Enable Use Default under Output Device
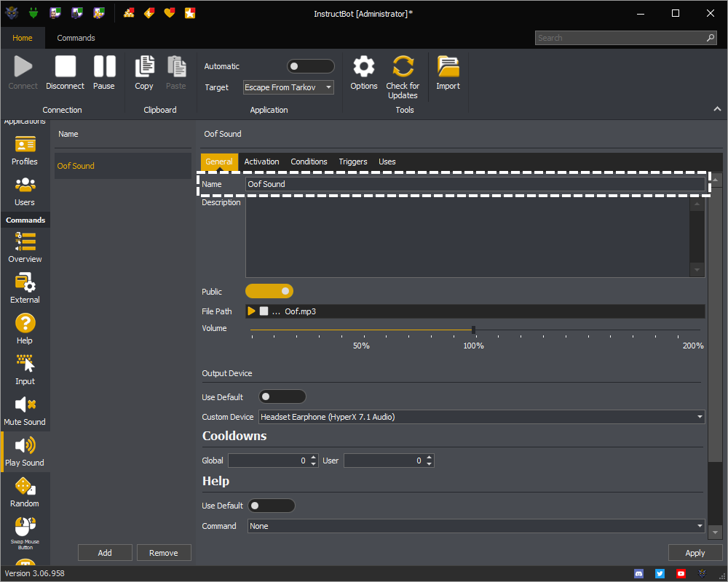Image resolution: width=728 pixels, height=582 pixels. 282,396
